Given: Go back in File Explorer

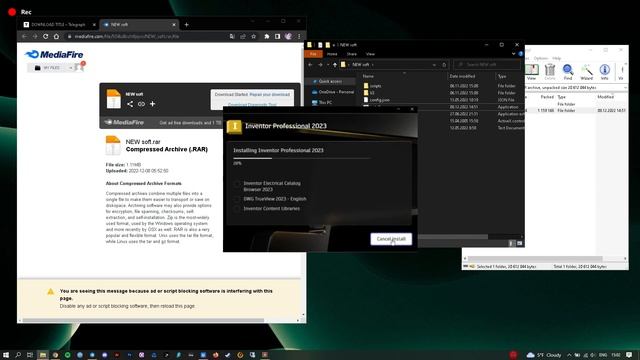Looking at the screenshot, I should (x=311, y=64).
